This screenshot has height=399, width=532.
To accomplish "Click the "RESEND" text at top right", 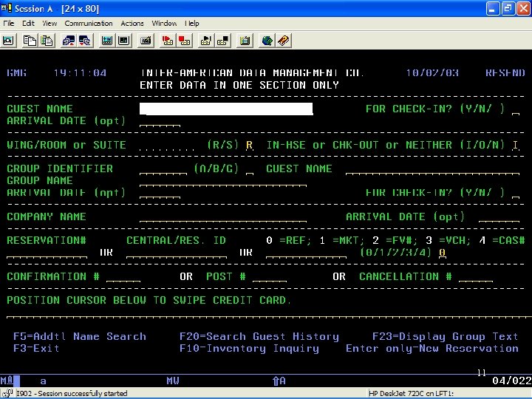I will pyautogui.click(x=505, y=73).
